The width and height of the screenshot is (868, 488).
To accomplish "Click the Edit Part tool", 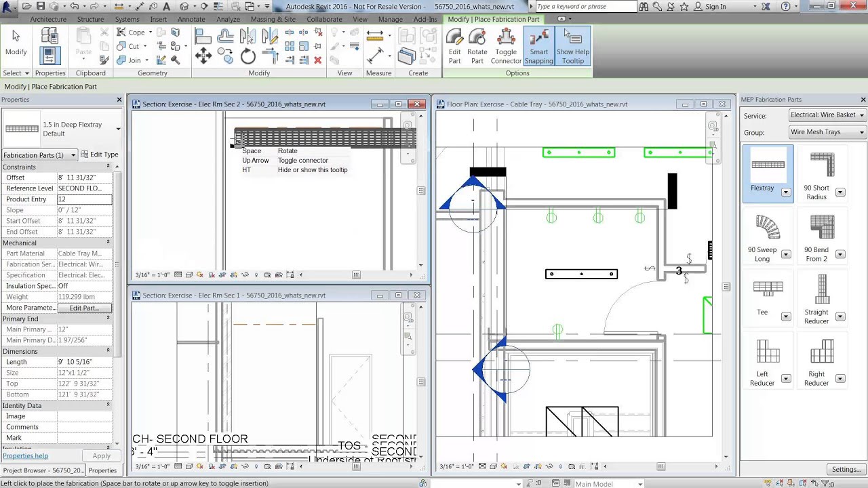I will 454,47.
